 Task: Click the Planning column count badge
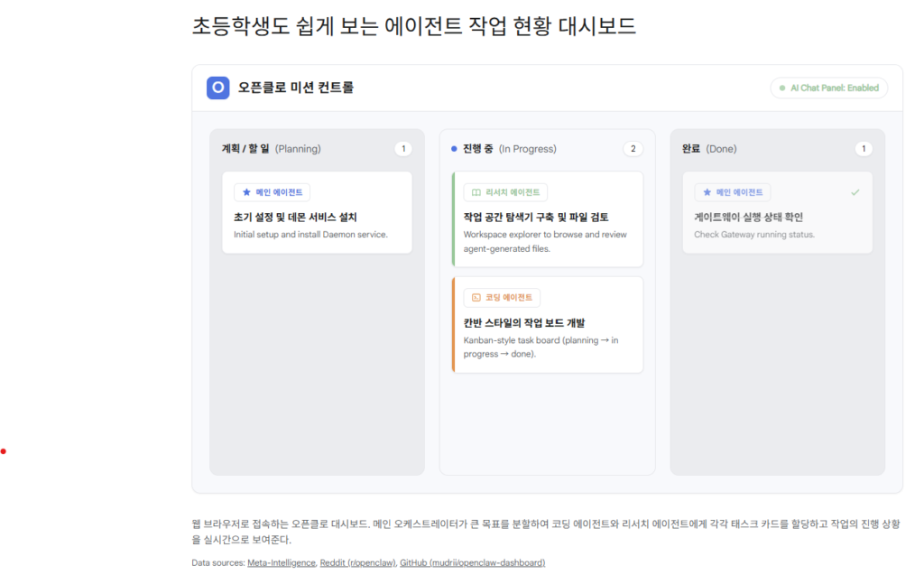pos(403,149)
